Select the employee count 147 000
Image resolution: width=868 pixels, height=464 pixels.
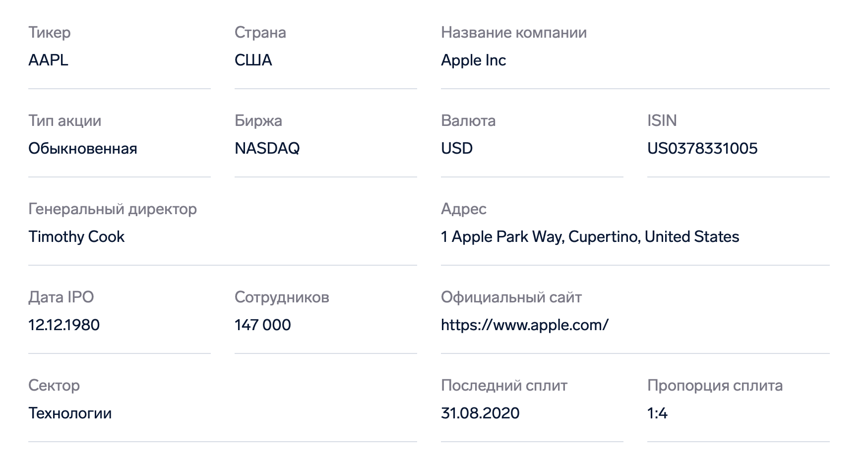coord(263,325)
